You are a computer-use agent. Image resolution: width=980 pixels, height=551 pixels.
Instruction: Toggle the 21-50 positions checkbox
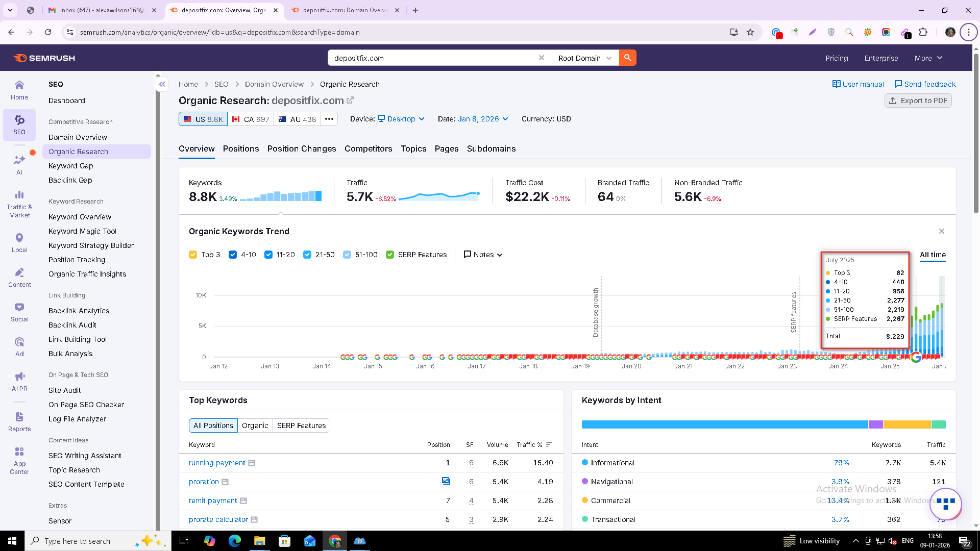(307, 255)
